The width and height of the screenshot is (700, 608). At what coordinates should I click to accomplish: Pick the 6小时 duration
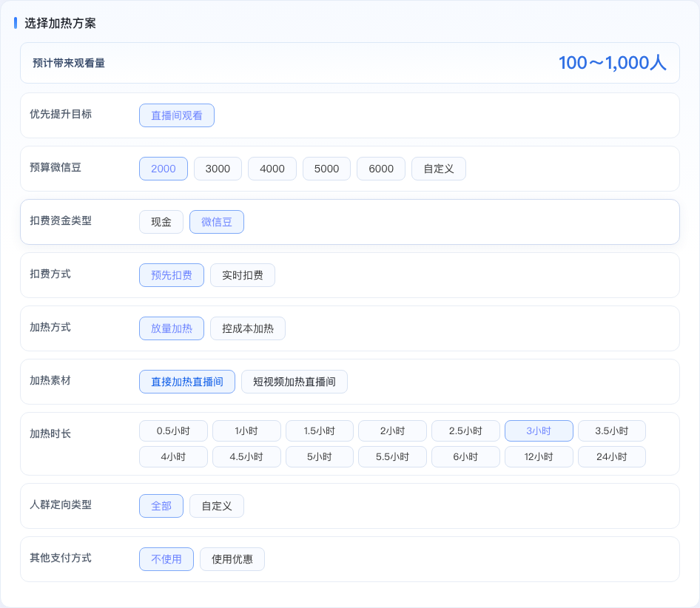pyautogui.click(x=465, y=456)
